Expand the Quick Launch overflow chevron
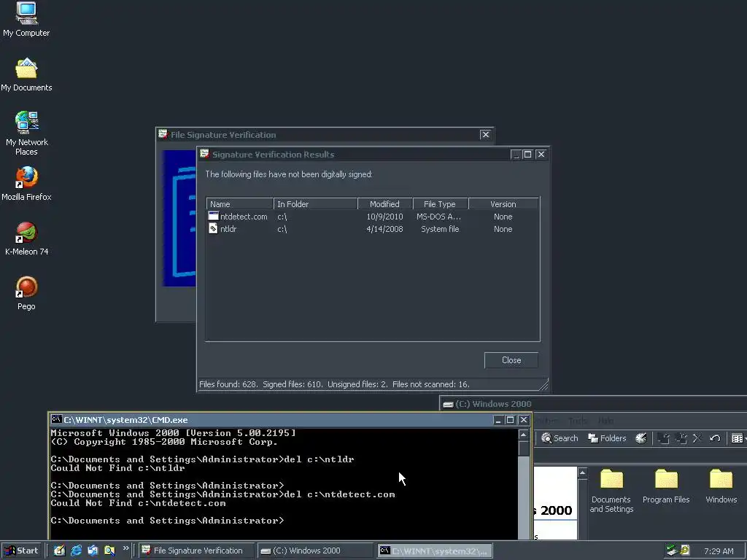Screen dimensions: 747x560 point(125,548)
